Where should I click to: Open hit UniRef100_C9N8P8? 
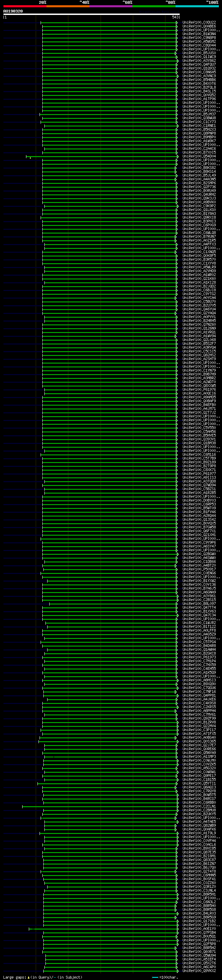199,38
